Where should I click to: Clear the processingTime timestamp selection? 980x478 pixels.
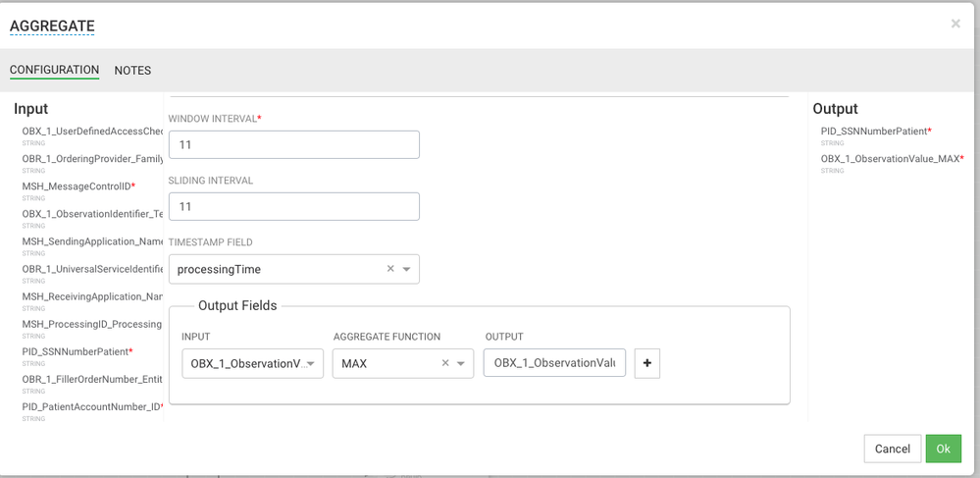pos(390,269)
